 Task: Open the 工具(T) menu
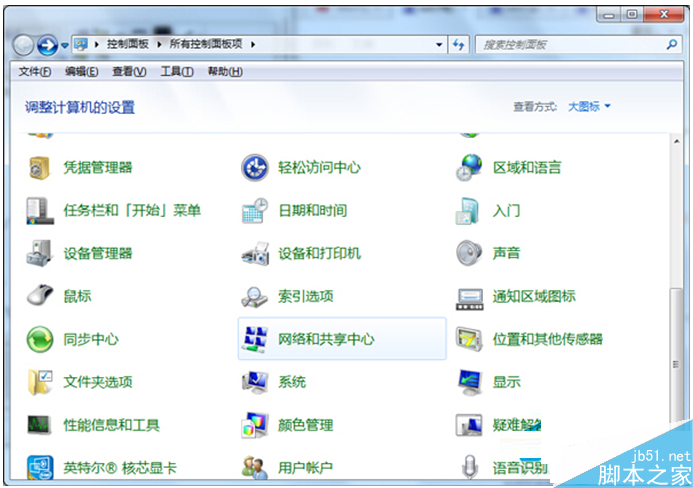tap(177, 71)
